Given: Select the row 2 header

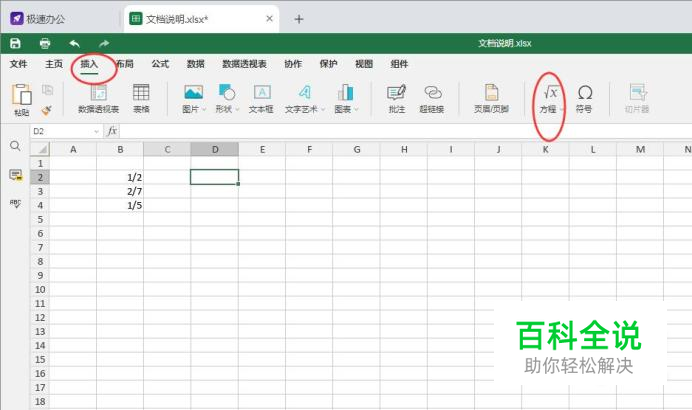Looking at the screenshot, I should click(40, 177).
